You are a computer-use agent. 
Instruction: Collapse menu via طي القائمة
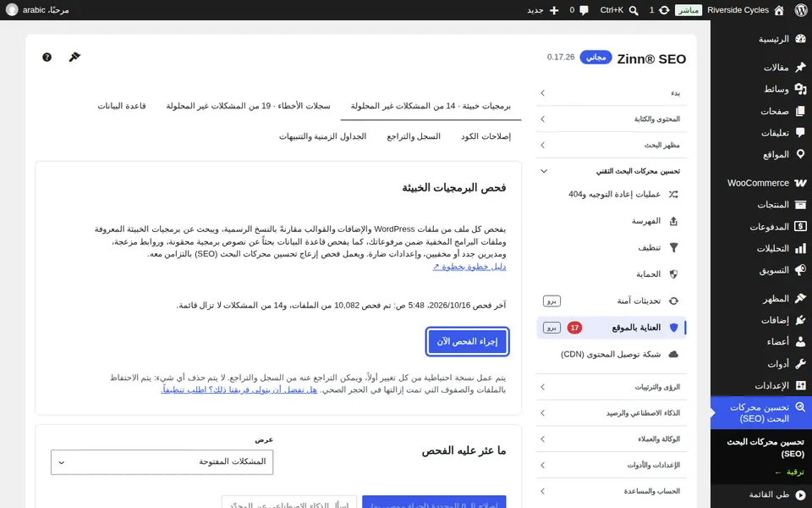(761, 494)
